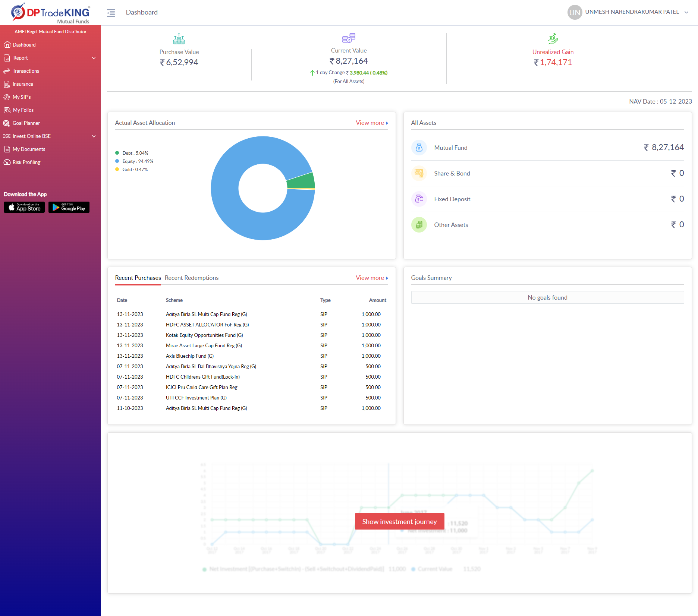Select the Recent Purchases tab
The height and width of the screenshot is (616, 698).
138,278
